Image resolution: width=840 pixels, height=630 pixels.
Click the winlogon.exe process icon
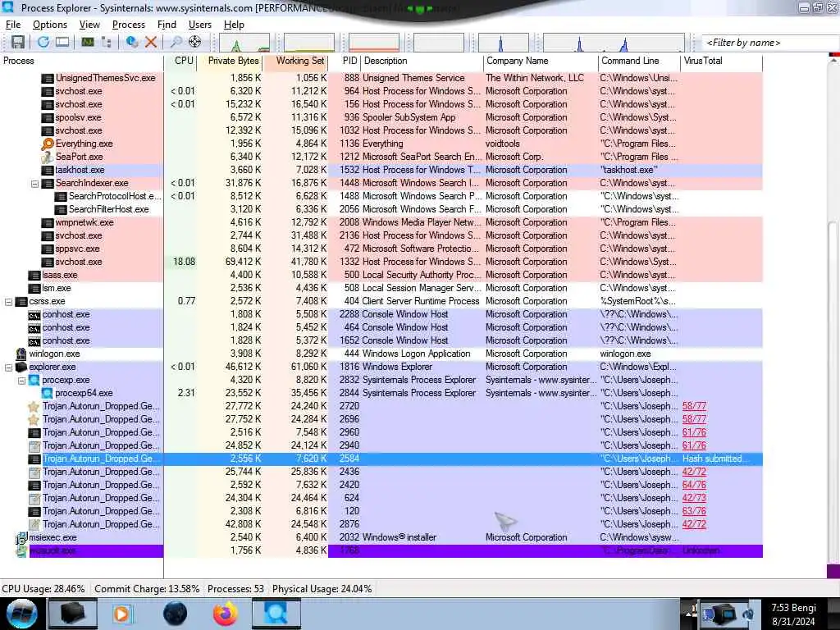click(x=21, y=354)
